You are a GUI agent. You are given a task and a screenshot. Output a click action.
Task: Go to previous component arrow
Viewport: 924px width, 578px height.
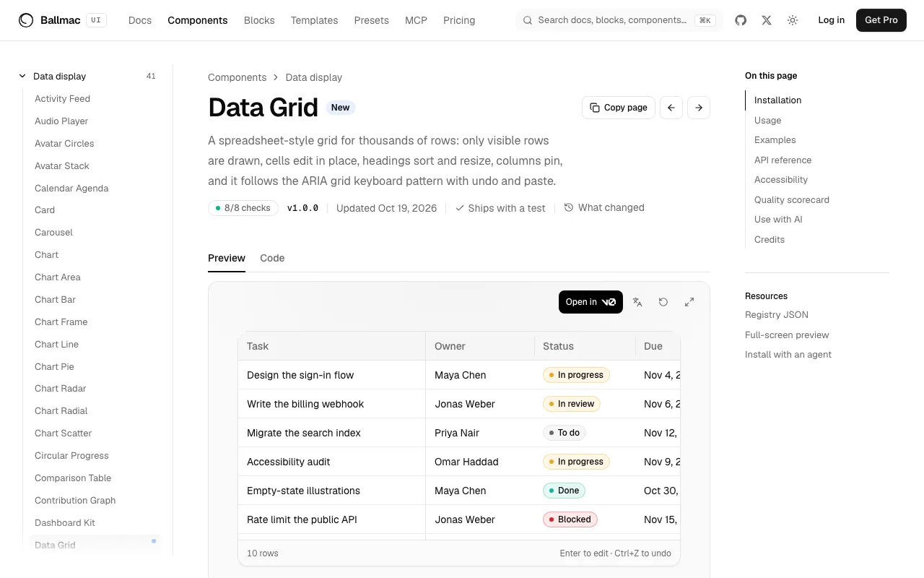coord(671,108)
